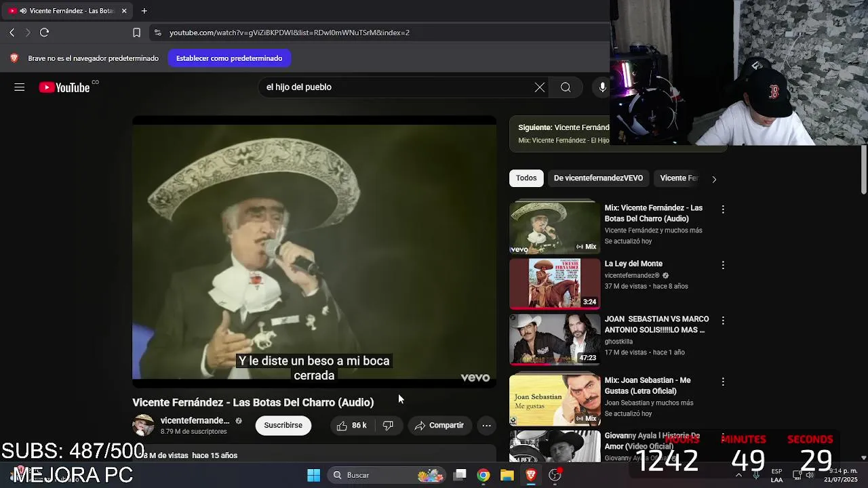868x488 pixels.
Task: Click Joan Sebastian vs Marco Antonio thumbnail
Action: point(555,339)
